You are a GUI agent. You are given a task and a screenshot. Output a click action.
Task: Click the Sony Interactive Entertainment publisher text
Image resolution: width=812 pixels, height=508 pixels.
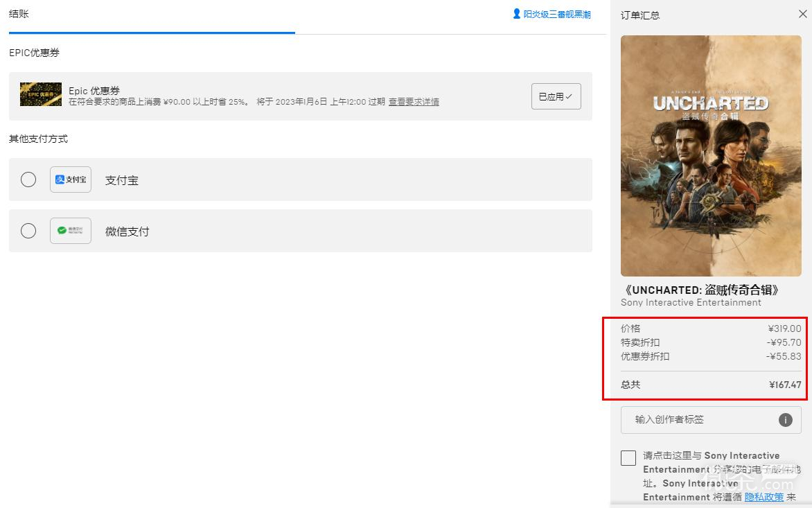pos(691,302)
